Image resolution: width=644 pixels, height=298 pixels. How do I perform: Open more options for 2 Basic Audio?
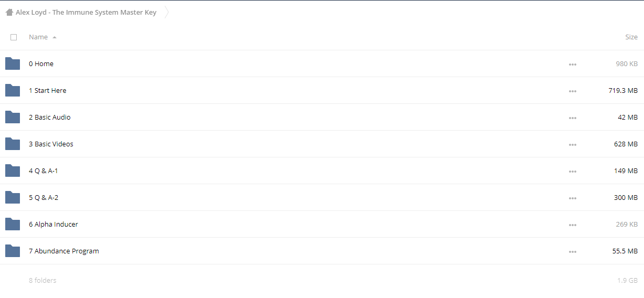pyautogui.click(x=573, y=118)
